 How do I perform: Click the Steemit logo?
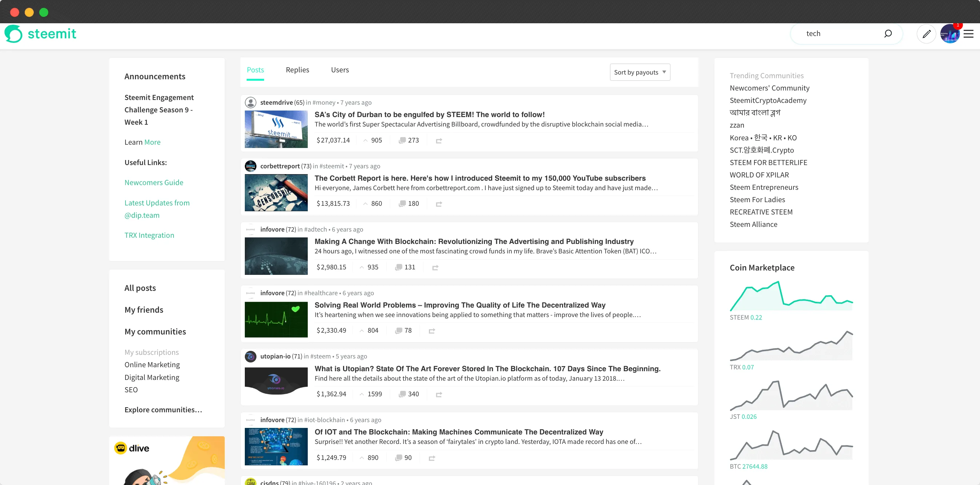click(40, 33)
